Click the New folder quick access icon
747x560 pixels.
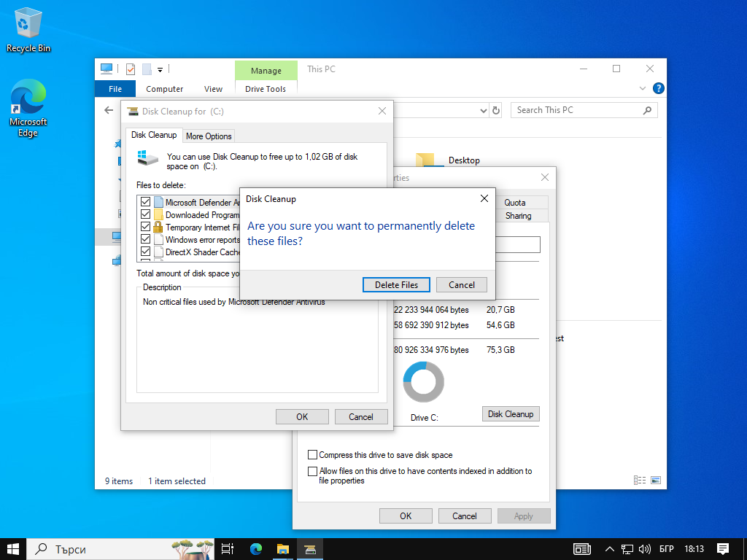147,69
